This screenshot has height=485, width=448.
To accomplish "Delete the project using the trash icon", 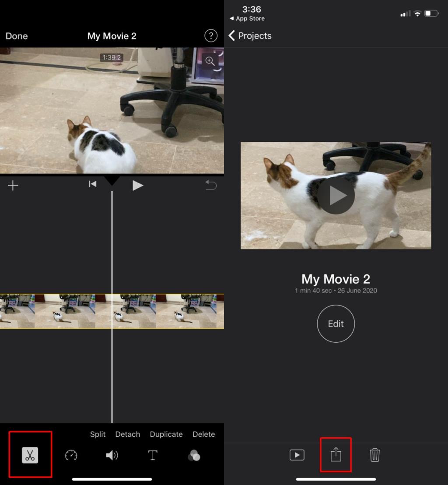I will [374, 455].
